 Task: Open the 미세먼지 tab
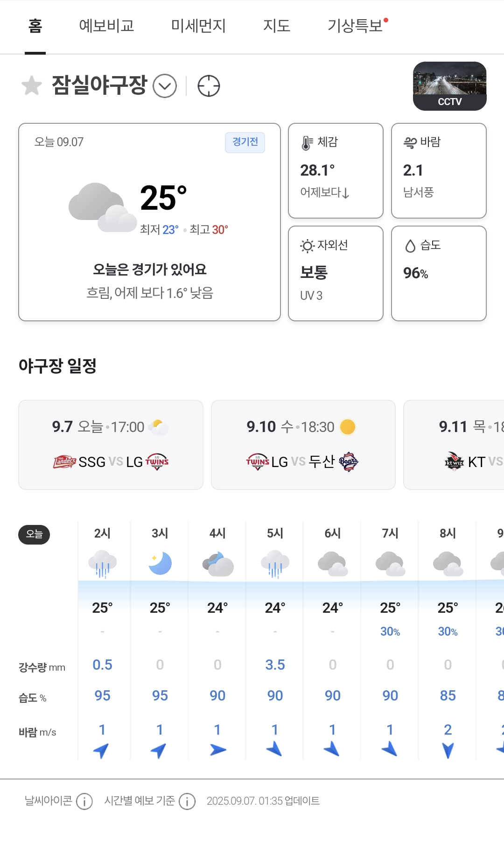[198, 26]
